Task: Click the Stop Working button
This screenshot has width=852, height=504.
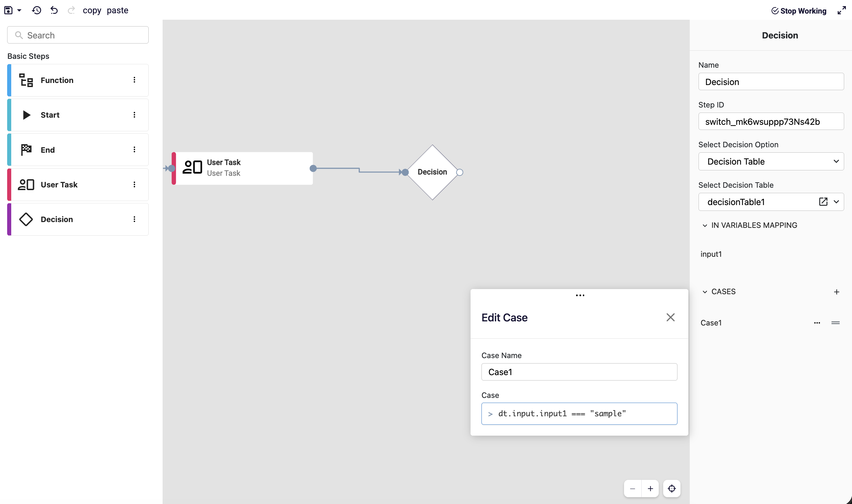Action: [799, 11]
